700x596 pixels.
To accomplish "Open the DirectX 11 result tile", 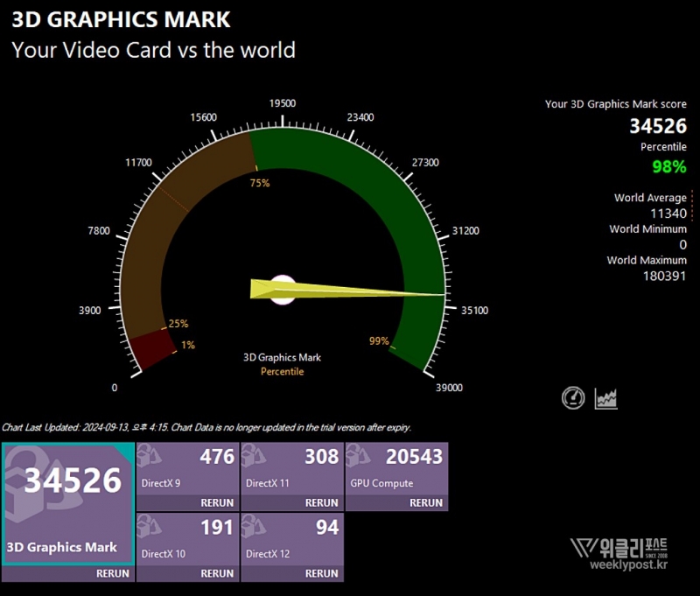I will coord(292,469).
